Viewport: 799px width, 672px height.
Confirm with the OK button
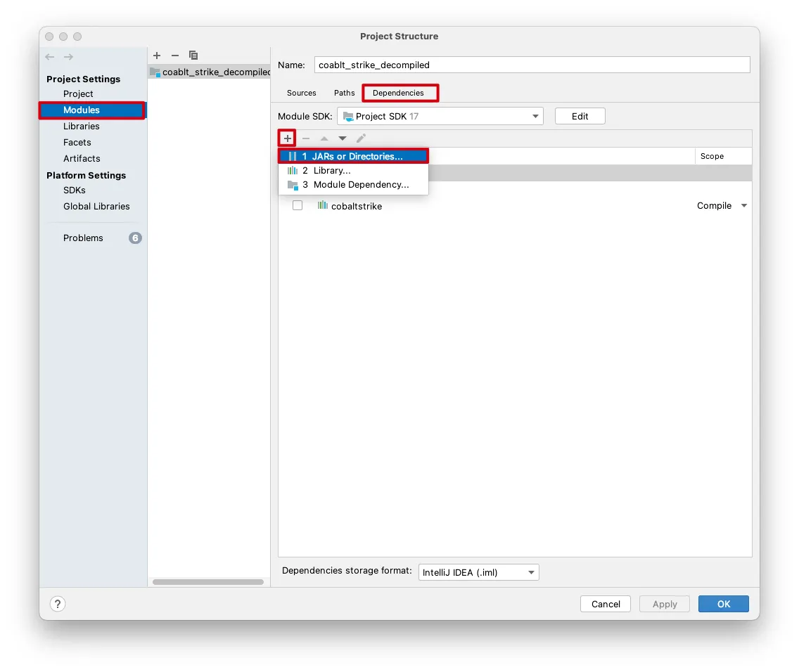[x=723, y=604]
